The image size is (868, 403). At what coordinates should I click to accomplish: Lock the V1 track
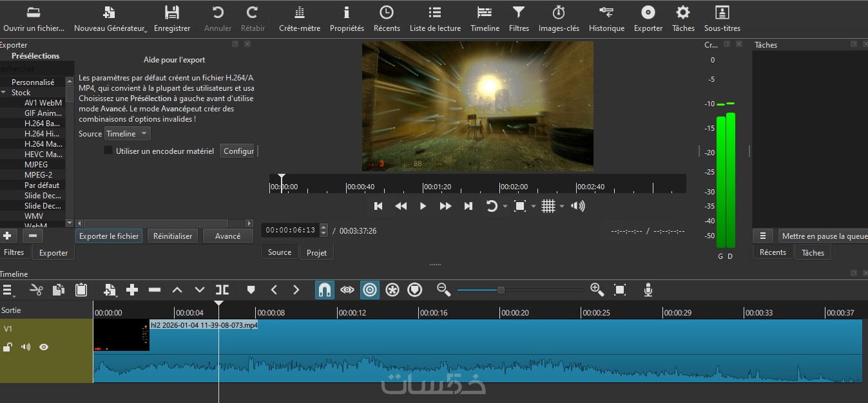pyautogui.click(x=8, y=347)
